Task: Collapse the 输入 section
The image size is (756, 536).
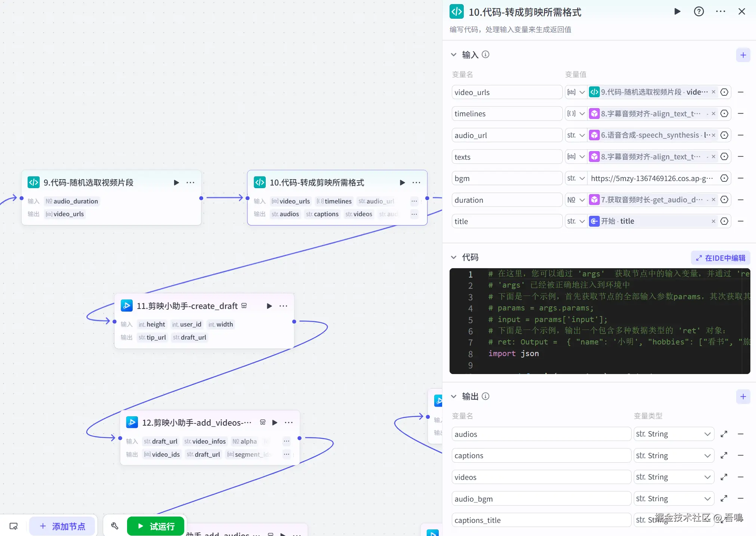Action: 454,55
